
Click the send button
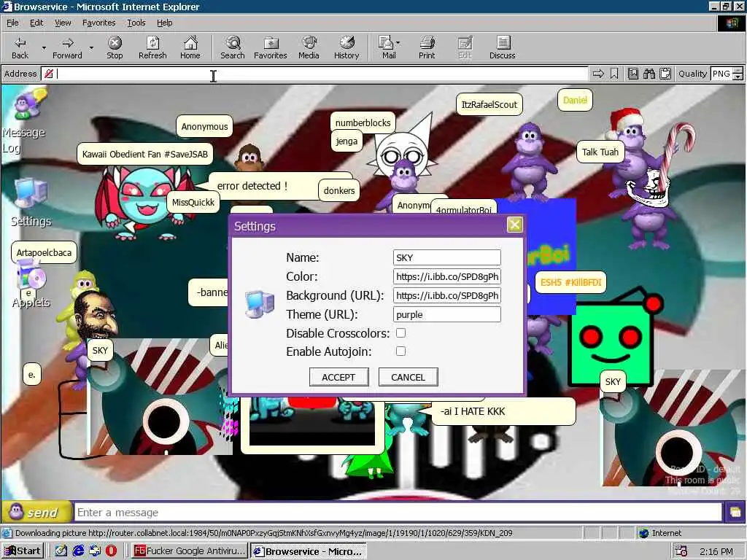pyautogui.click(x=36, y=513)
